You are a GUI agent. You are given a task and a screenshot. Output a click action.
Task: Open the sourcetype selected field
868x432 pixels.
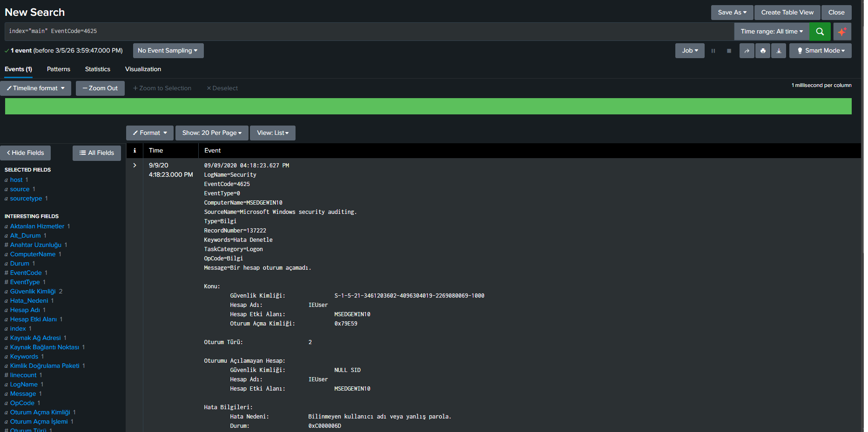pyautogui.click(x=26, y=199)
